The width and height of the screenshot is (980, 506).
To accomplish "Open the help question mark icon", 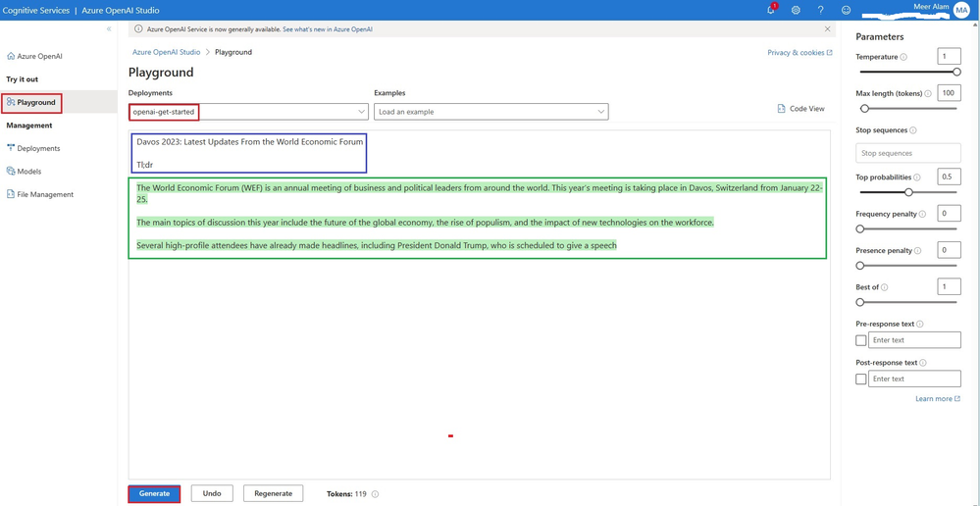I will click(821, 10).
